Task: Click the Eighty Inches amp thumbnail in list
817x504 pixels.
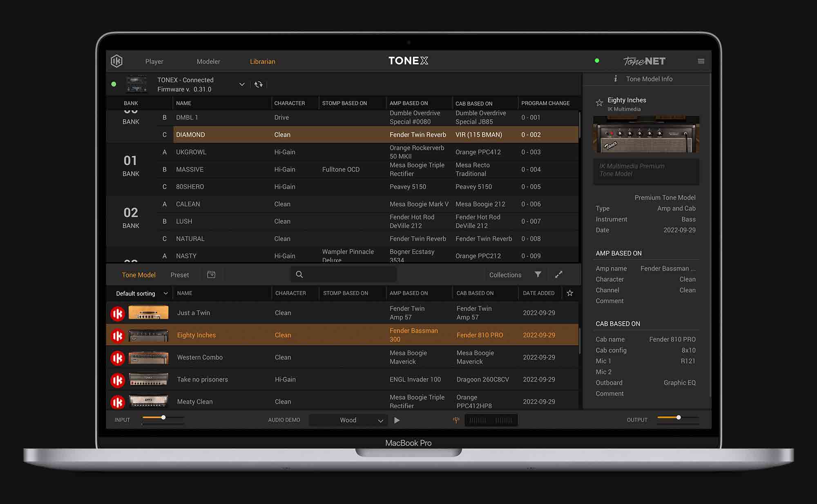Action: coord(148,335)
